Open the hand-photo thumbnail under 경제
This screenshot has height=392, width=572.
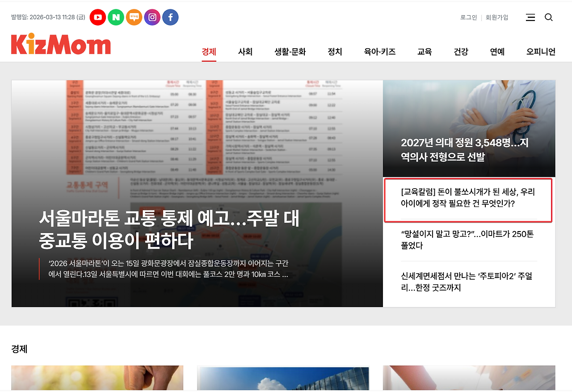point(97,378)
